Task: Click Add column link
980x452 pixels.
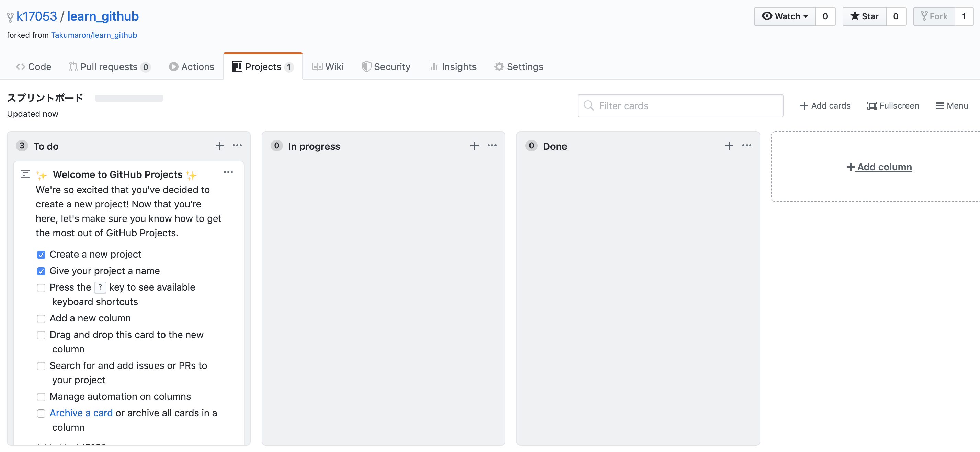Action: (x=879, y=167)
